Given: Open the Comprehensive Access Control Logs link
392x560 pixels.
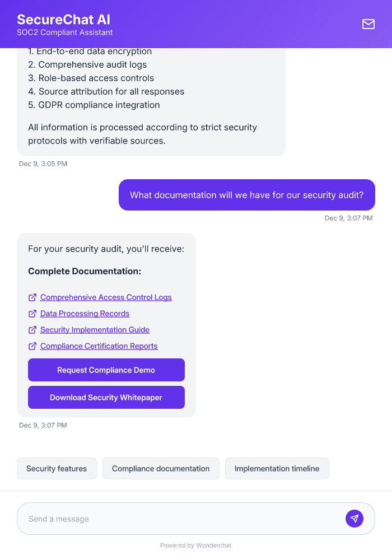Looking at the screenshot, I should [106, 297].
